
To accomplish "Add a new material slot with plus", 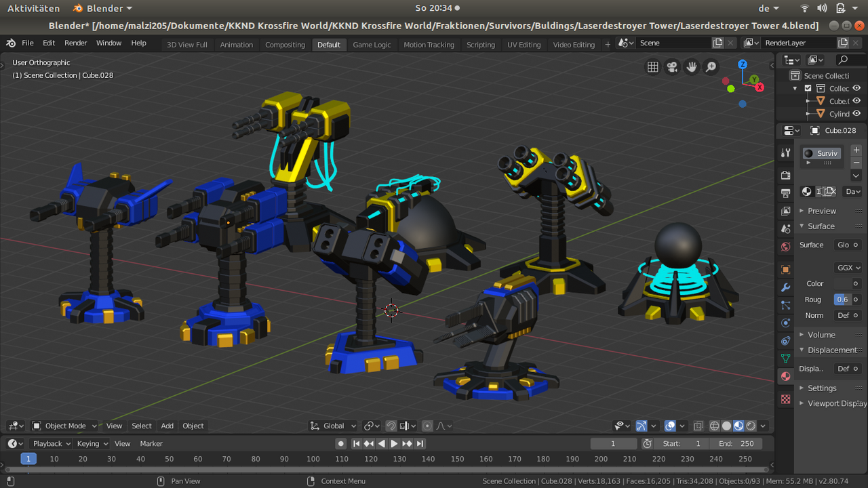I will tap(856, 150).
